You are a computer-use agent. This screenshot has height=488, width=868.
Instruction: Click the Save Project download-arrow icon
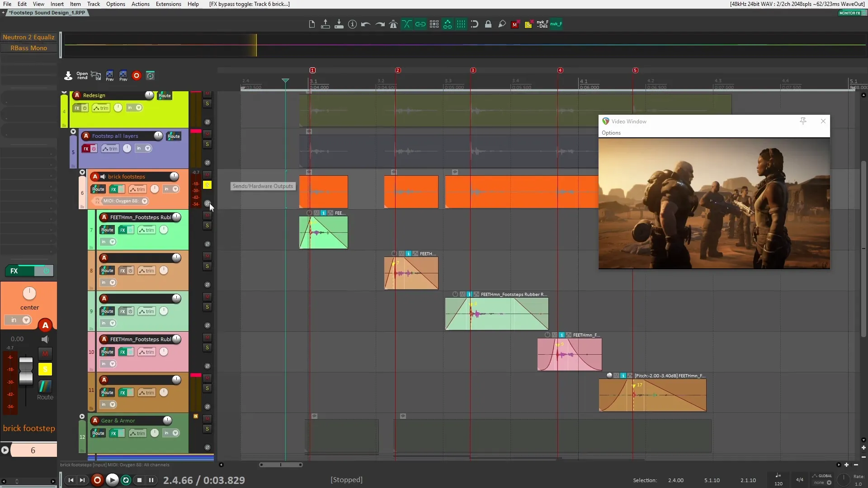coord(339,24)
